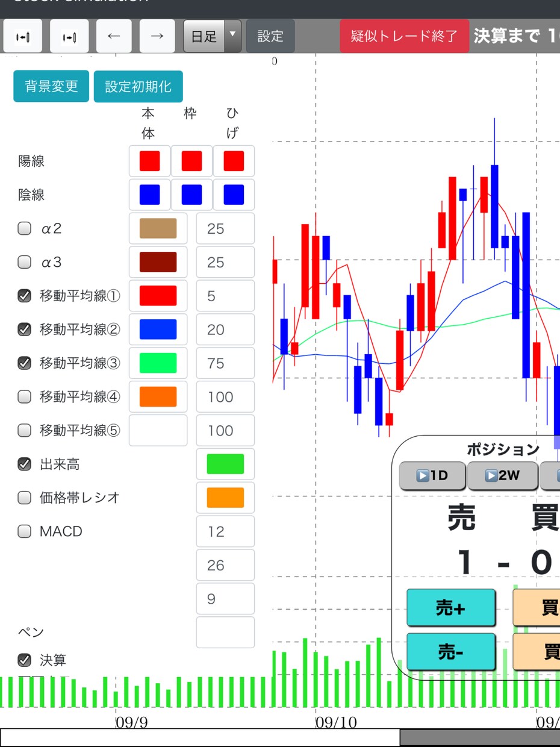This screenshot has width=560, height=747.
Task: Uncheck 移動平均線① moving average
Action: tap(24, 296)
